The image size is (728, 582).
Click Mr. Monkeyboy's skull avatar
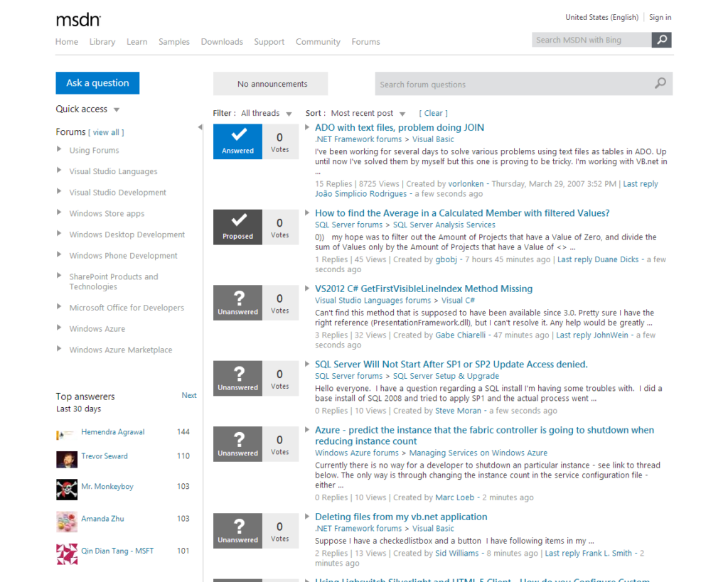tap(66, 490)
